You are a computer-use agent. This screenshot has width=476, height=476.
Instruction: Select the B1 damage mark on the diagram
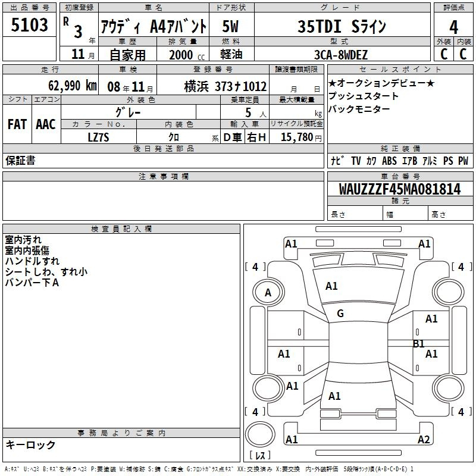pyautogui.click(x=419, y=343)
